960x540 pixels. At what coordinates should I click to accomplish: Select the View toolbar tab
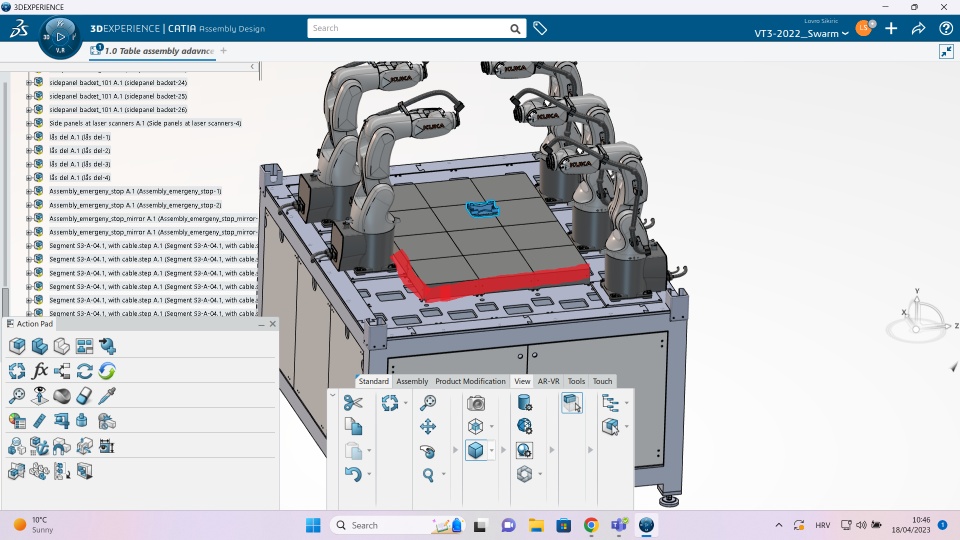(522, 381)
